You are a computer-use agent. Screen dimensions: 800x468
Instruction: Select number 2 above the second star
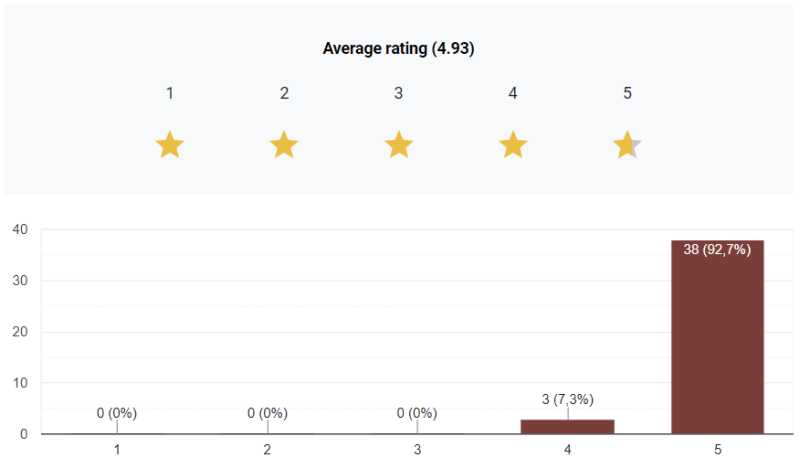pos(284,93)
